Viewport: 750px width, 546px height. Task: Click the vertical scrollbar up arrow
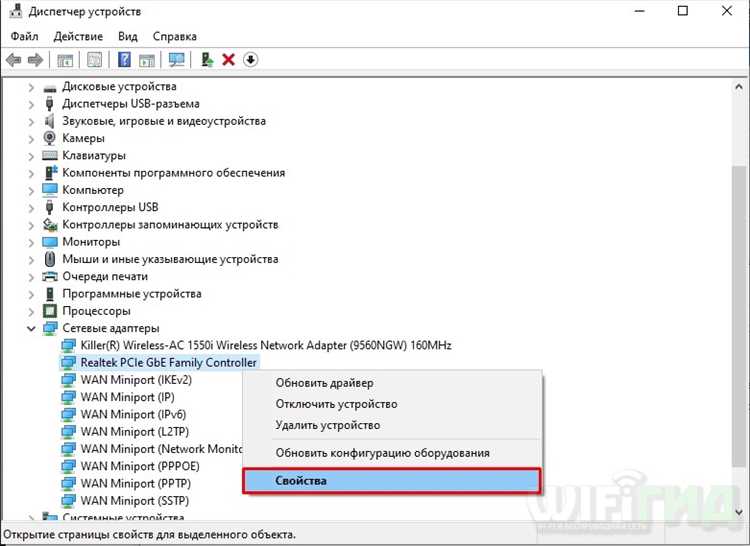click(739, 87)
